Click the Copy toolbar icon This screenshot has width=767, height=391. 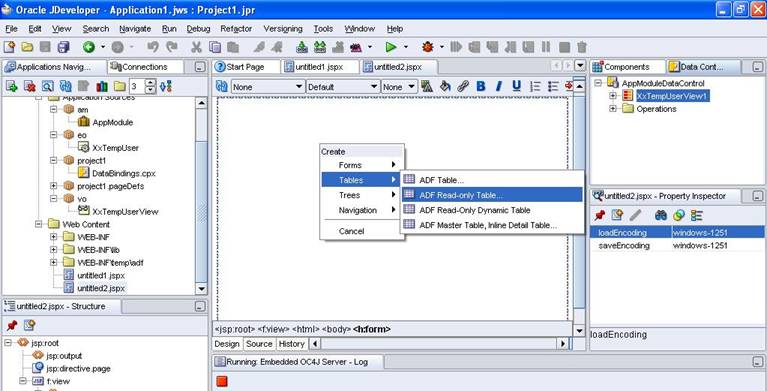215,47
